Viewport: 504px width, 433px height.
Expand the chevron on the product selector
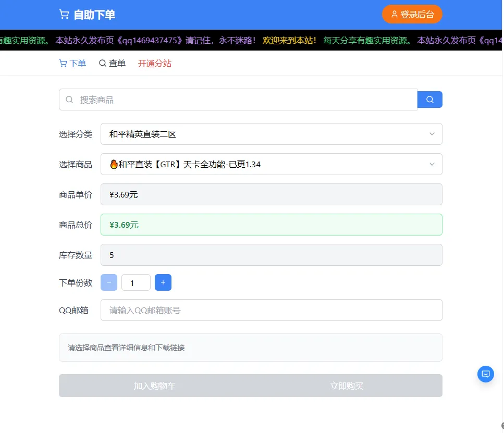[432, 164]
